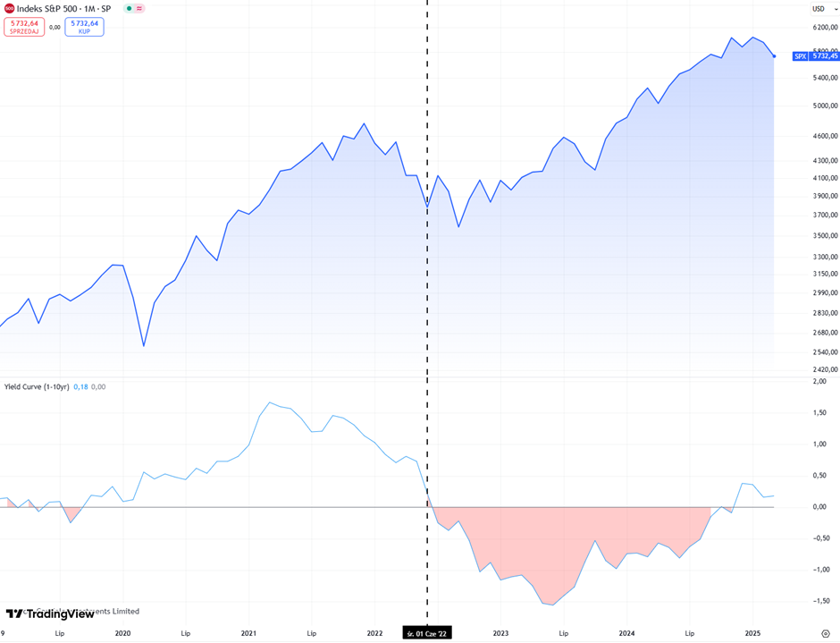840x643 pixels.
Task: Click the yield curve value 0,18
Action: tap(80, 387)
